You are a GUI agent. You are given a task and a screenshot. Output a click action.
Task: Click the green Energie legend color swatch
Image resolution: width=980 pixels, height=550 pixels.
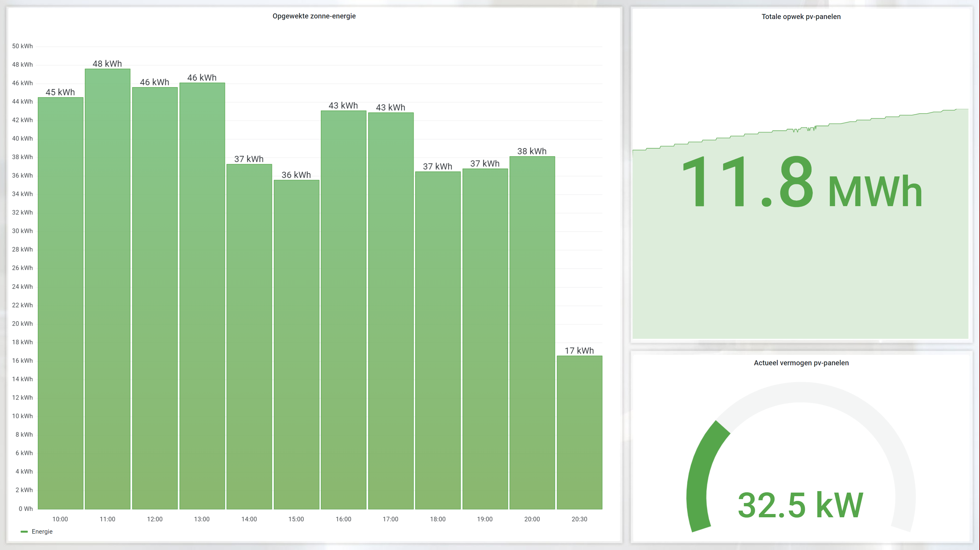point(24,532)
